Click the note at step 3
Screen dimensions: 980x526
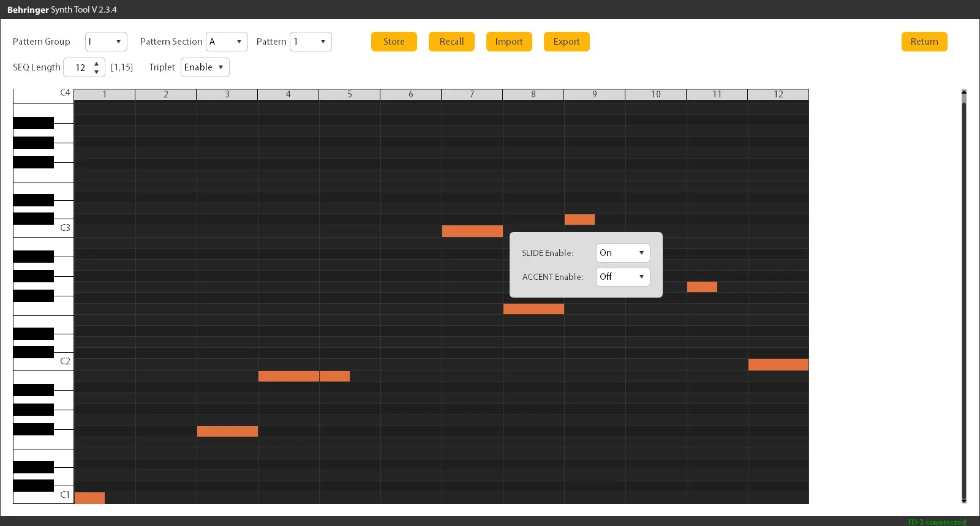click(227, 431)
